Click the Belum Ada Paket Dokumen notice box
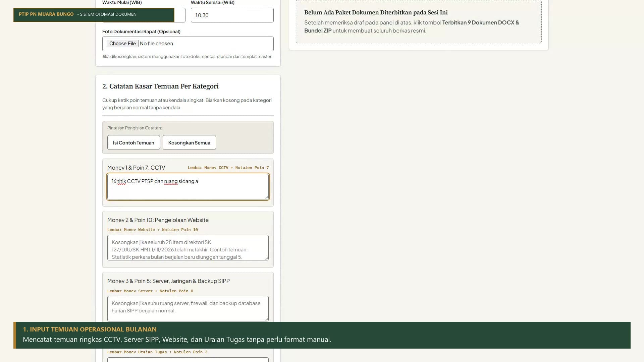Screen dimensions: 644x362 (x=419, y=22)
